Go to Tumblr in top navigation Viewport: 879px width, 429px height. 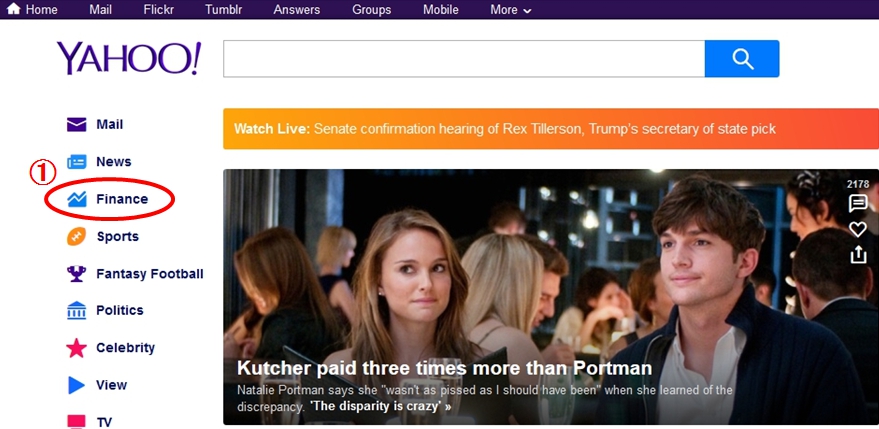pyautogui.click(x=224, y=10)
